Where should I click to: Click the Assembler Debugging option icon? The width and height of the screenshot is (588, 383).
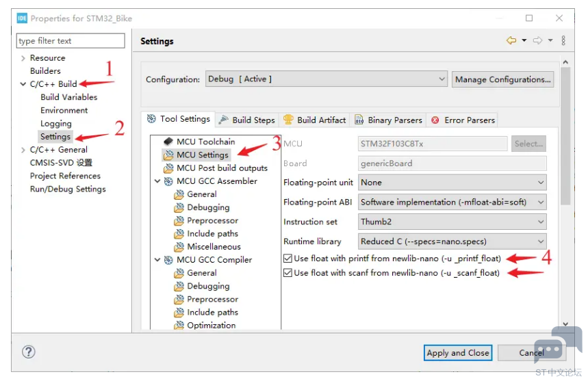pyautogui.click(x=179, y=207)
